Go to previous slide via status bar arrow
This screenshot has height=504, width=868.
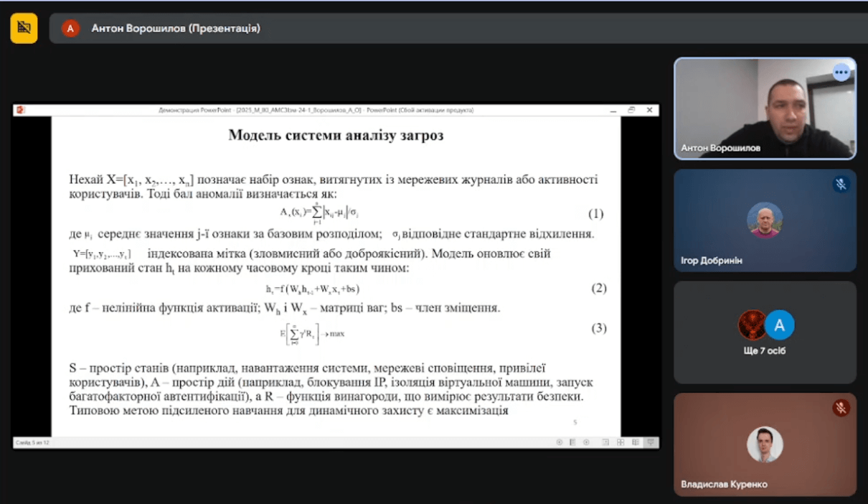(560, 442)
